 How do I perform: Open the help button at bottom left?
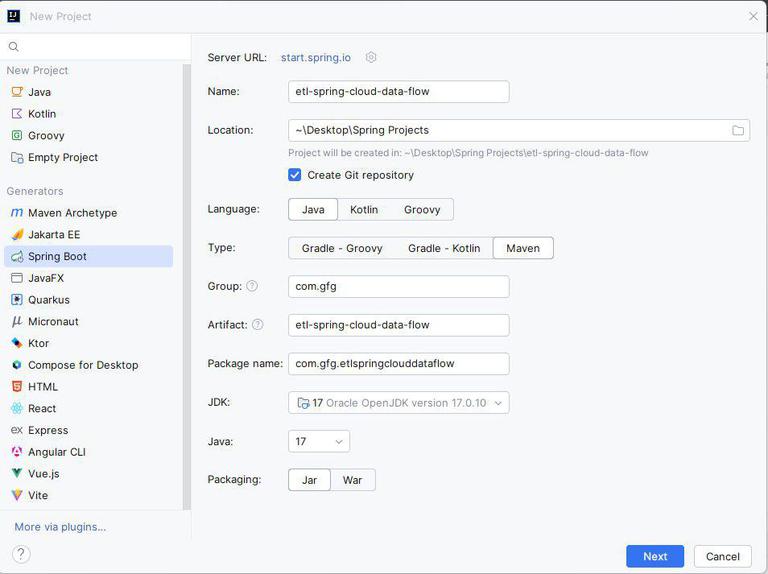21,554
